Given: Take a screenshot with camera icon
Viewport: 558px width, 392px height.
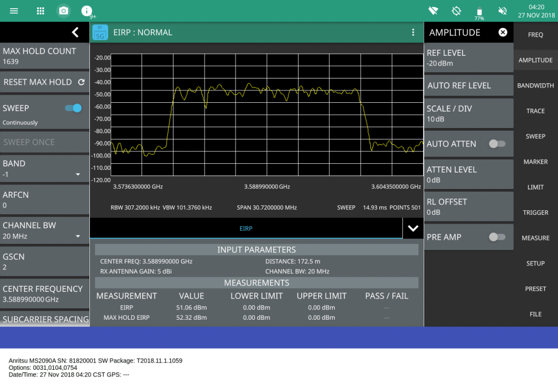Looking at the screenshot, I should (x=64, y=11).
